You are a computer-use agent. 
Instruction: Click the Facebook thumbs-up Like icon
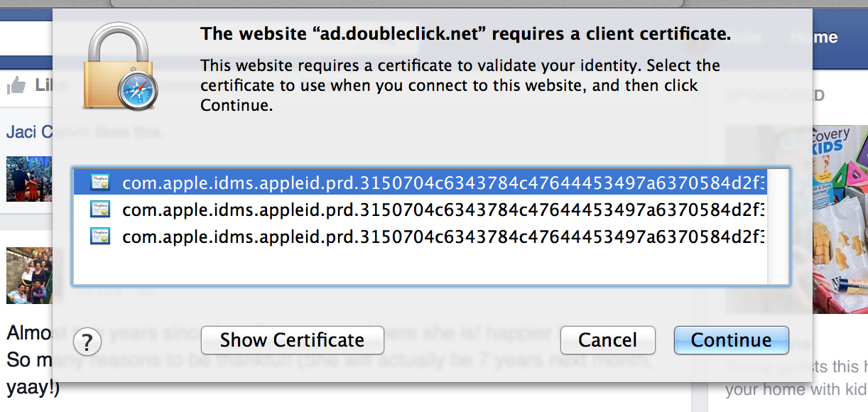[x=16, y=86]
